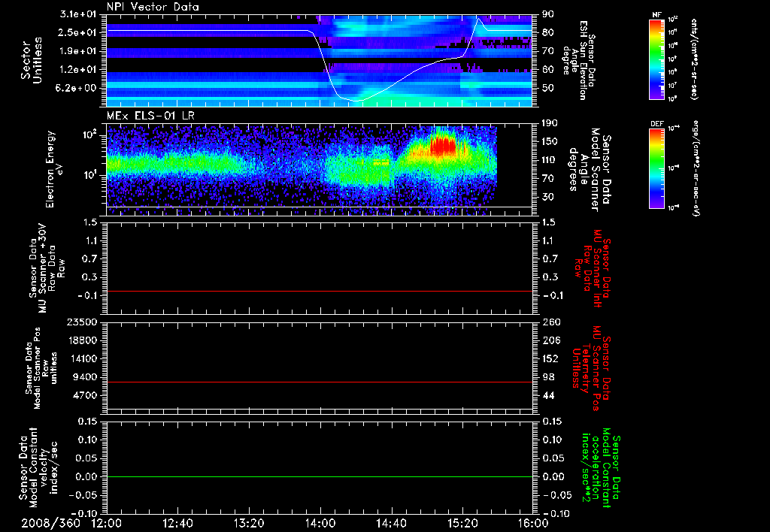Screen dimensions: 770x532
Task: Click the red line in the MU Scanner +30V panel
Action: pos(319,292)
